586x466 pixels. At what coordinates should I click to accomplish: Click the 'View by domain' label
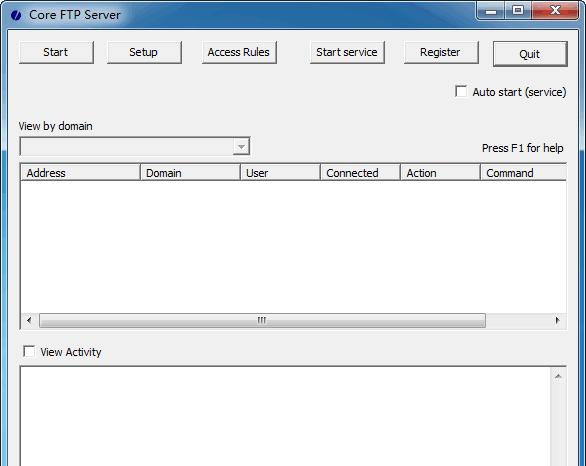[x=56, y=126]
